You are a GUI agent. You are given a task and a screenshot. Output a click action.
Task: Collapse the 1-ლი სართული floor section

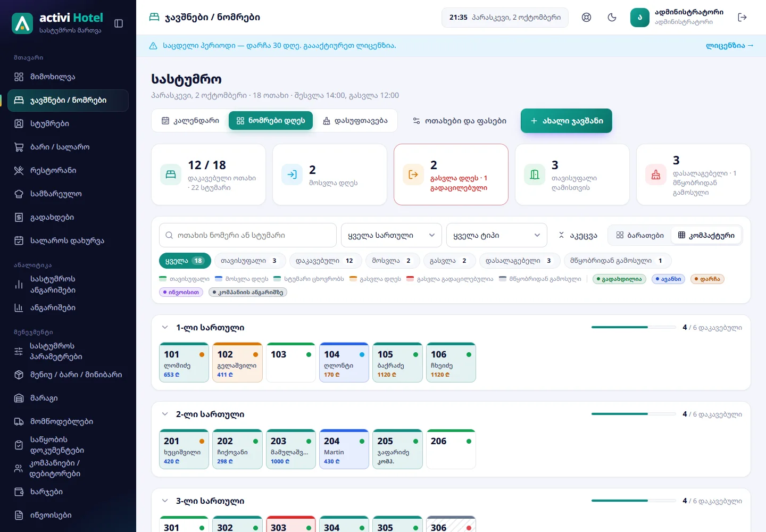click(165, 328)
